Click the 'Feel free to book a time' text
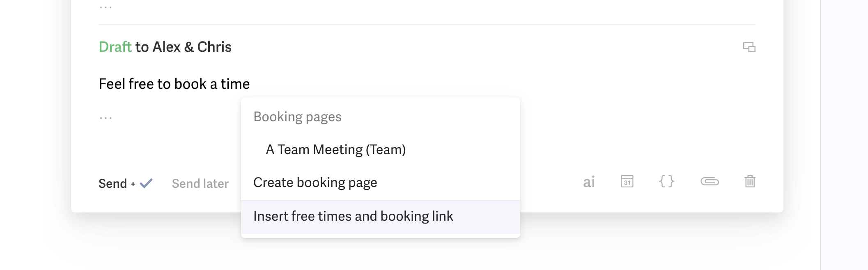Screen dimensions: 868x270 click(x=174, y=83)
